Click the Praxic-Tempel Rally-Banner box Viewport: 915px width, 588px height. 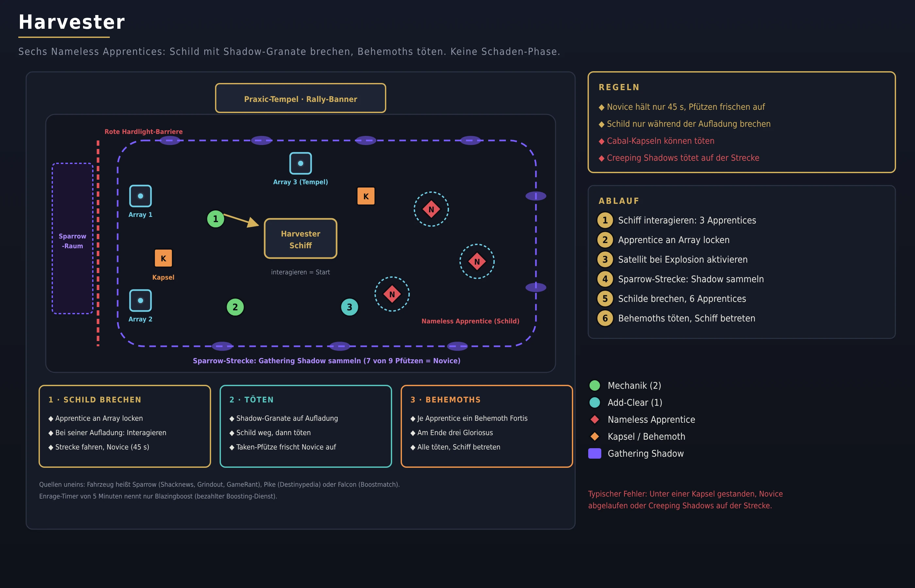[x=301, y=98]
